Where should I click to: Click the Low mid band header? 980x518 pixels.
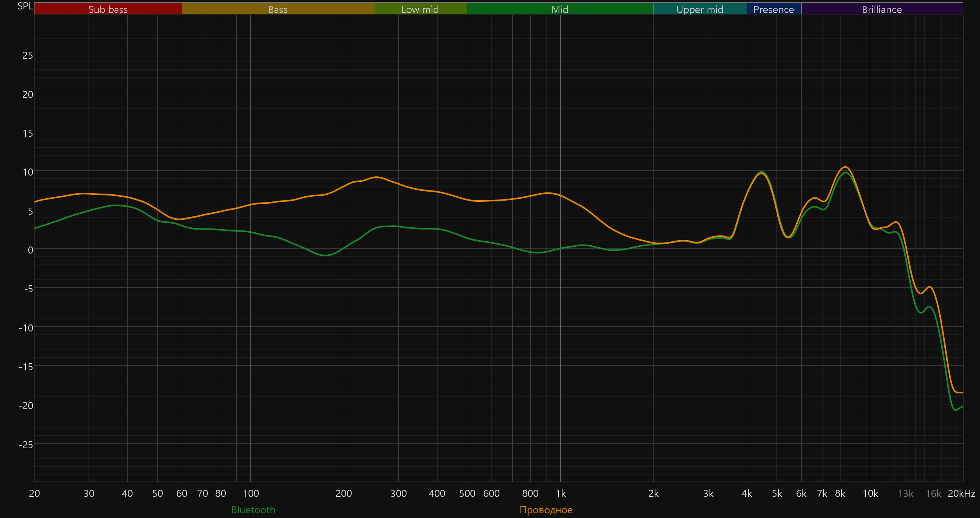tap(420, 9)
